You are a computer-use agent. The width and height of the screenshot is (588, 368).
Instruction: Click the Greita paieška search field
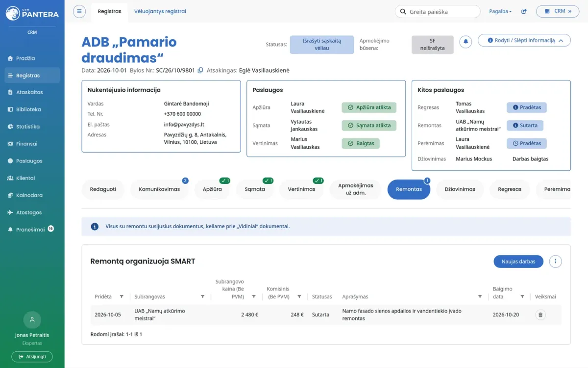(x=438, y=11)
